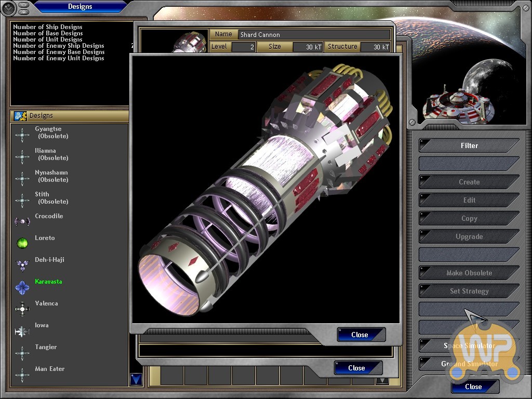Click the round menu emblem in top-left corner
Viewport: 532px width, 399px height.
click(8, 8)
